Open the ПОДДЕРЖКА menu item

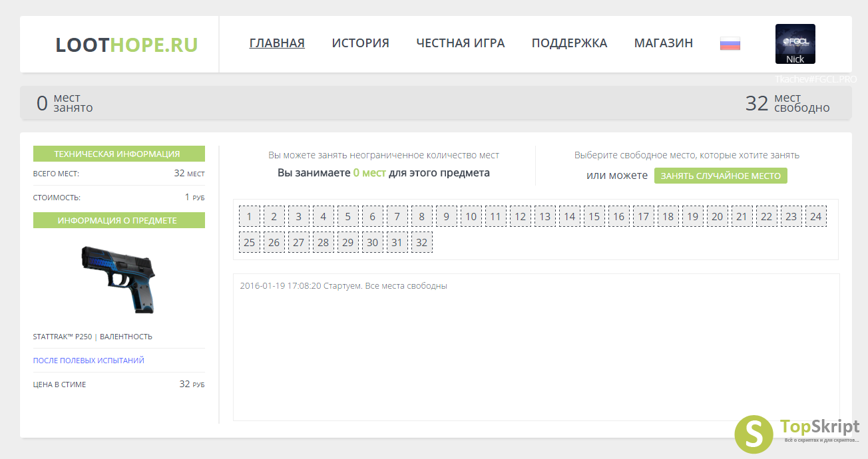click(x=569, y=43)
